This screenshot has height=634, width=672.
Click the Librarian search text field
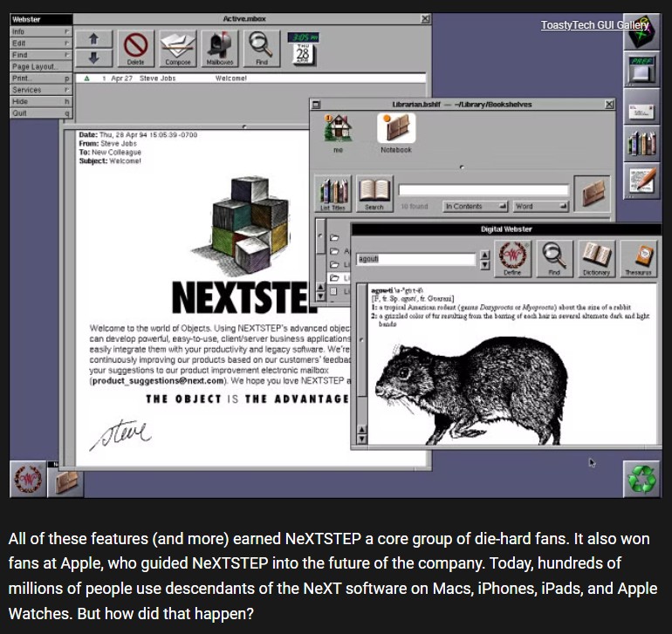click(x=483, y=190)
